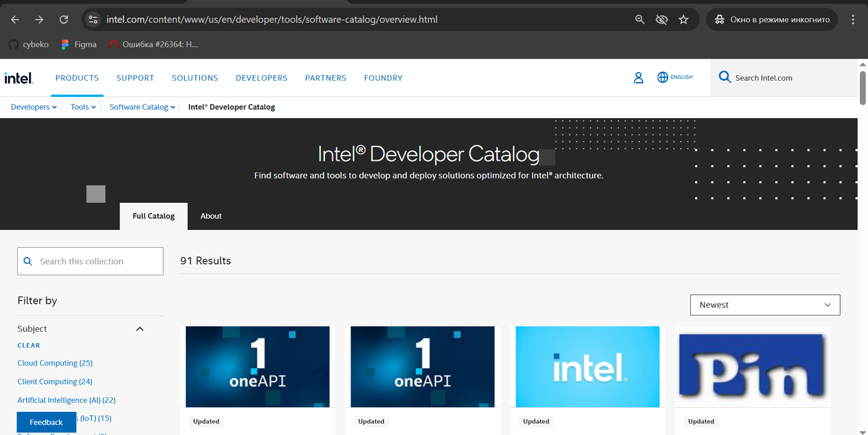Viewport: 868px width, 435px height.
Task: Click the URL in the address bar
Action: pyautogui.click(x=272, y=20)
